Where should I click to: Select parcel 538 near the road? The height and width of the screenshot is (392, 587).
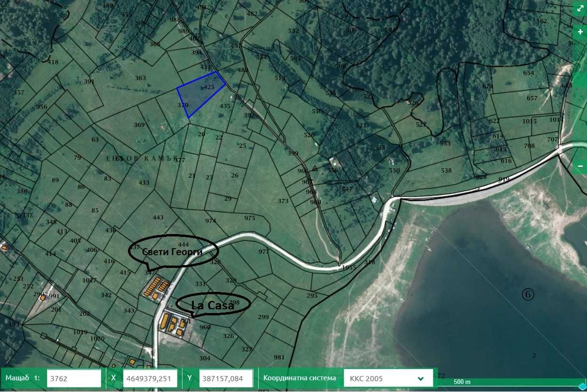[446, 171]
